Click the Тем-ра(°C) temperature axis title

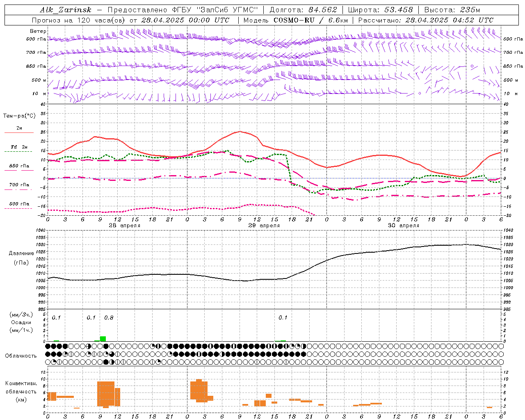click(x=19, y=116)
